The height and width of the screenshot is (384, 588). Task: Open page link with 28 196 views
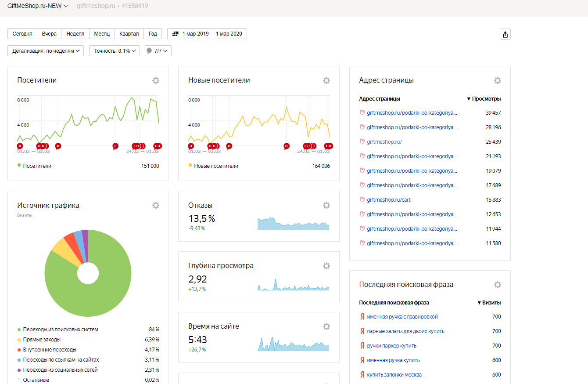tap(412, 127)
